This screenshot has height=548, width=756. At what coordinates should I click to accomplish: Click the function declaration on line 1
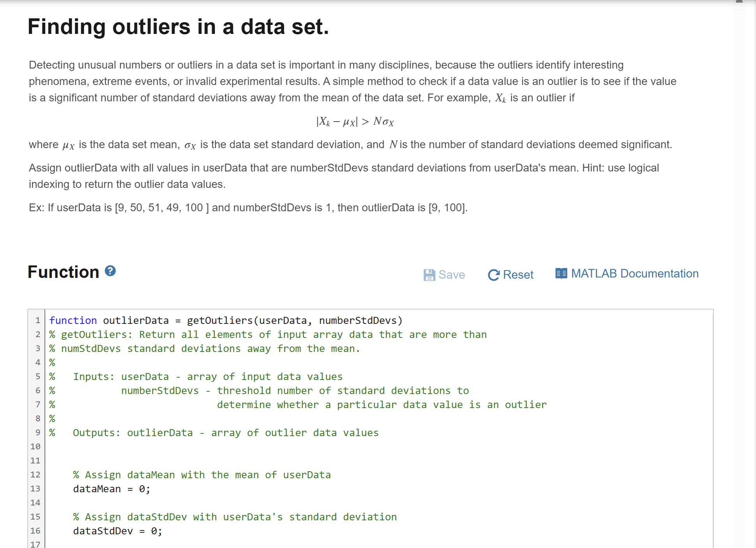coord(225,320)
